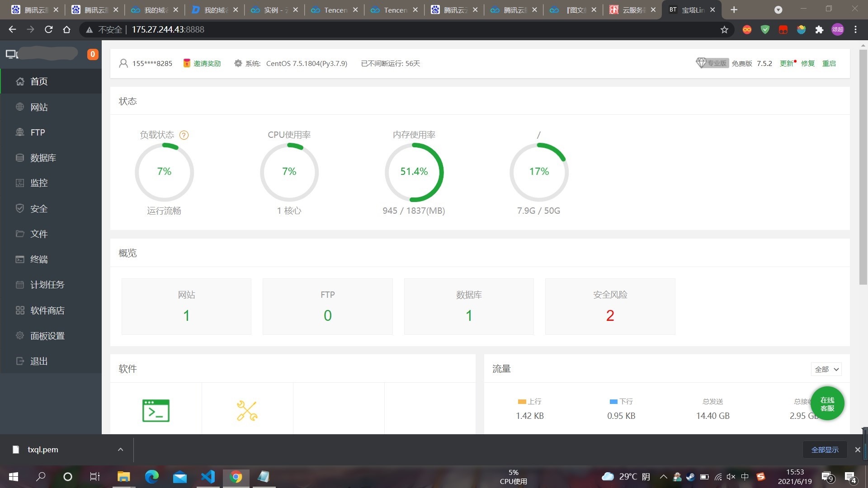
Task: Close the downloads bar
Action: coord(858,450)
